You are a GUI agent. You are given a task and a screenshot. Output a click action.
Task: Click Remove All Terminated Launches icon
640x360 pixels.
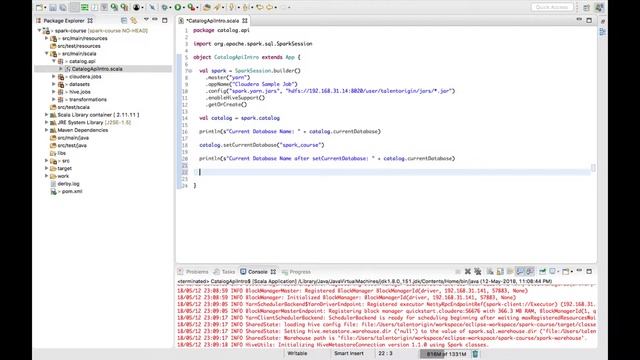[478, 271]
